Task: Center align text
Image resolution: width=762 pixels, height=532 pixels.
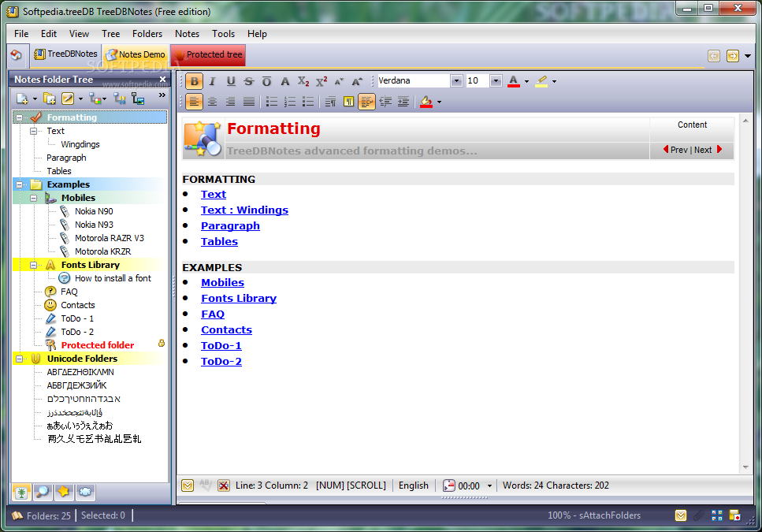Action: 213,102
